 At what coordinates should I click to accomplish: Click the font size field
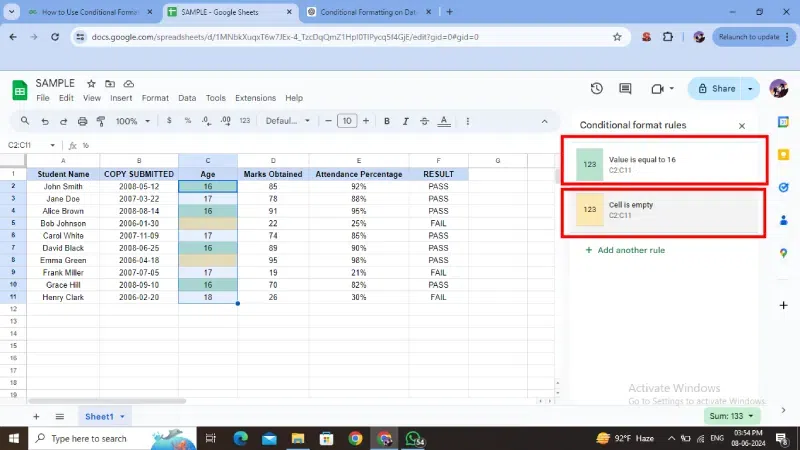(347, 121)
